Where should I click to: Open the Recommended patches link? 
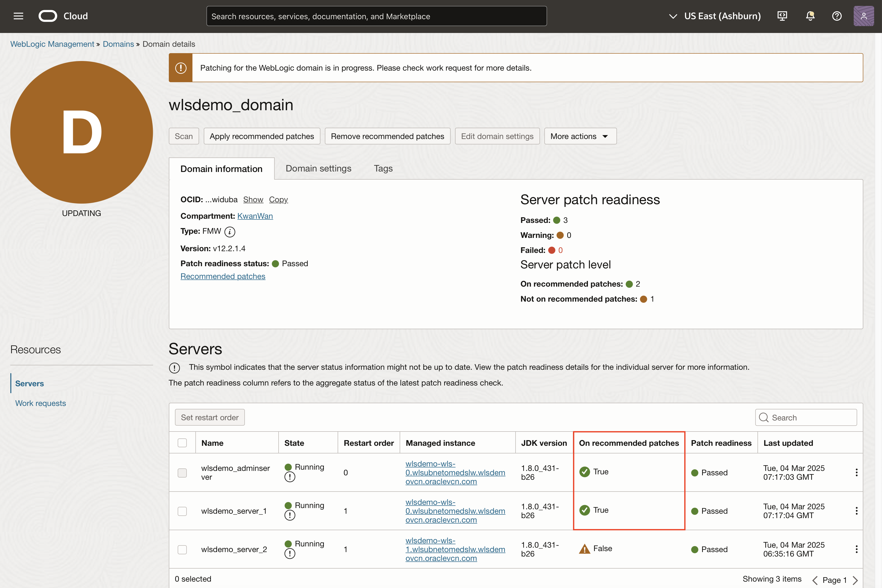(x=223, y=276)
